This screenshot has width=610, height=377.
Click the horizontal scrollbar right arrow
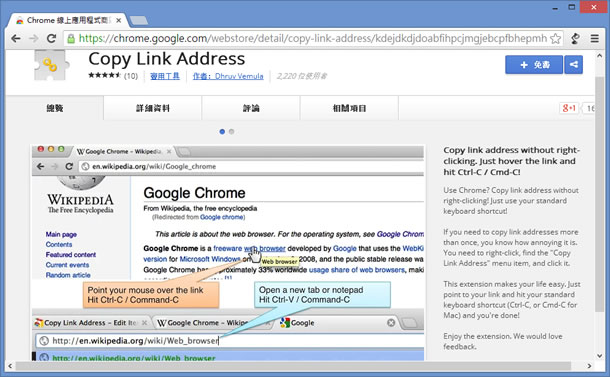589,366
